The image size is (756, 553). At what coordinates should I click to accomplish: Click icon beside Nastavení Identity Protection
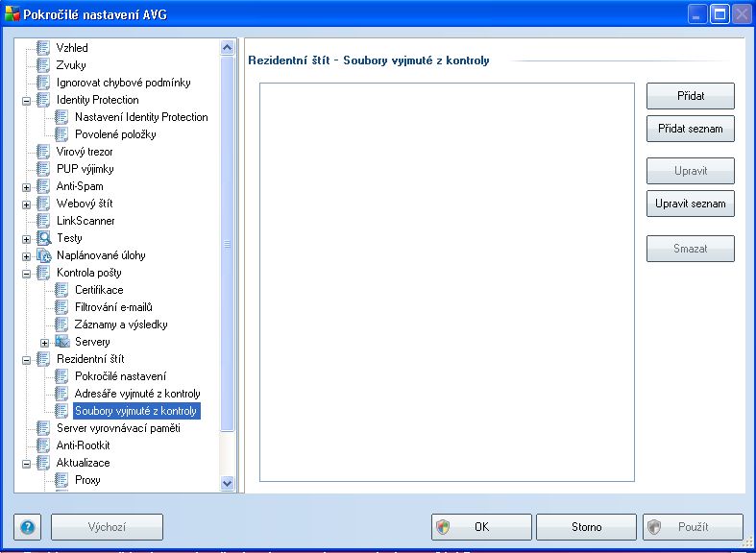click(61, 117)
